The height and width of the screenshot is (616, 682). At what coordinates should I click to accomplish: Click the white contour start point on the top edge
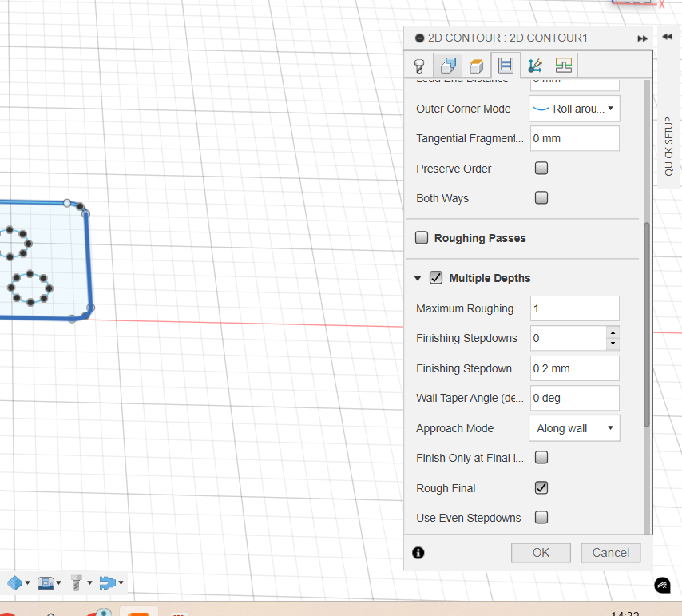click(67, 203)
